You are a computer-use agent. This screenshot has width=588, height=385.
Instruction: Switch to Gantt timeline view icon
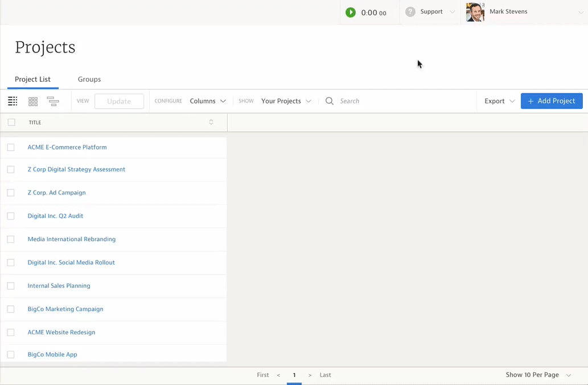(53, 101)
